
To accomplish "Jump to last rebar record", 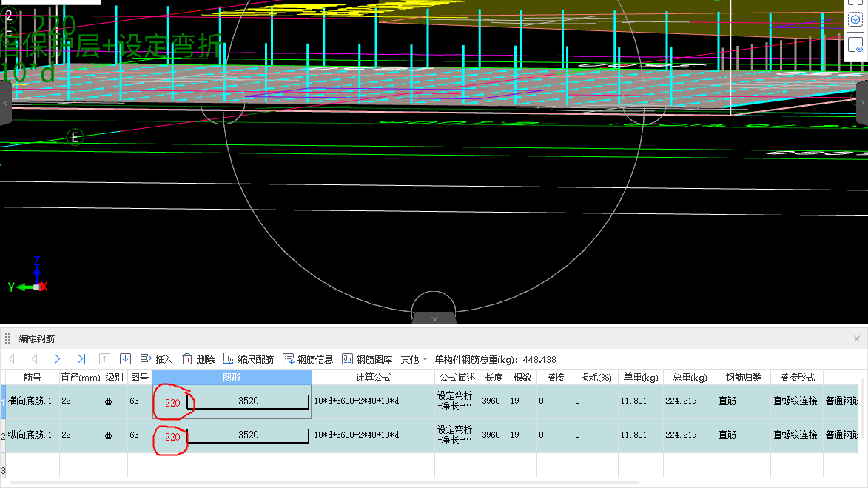I will tap(81, 359).
